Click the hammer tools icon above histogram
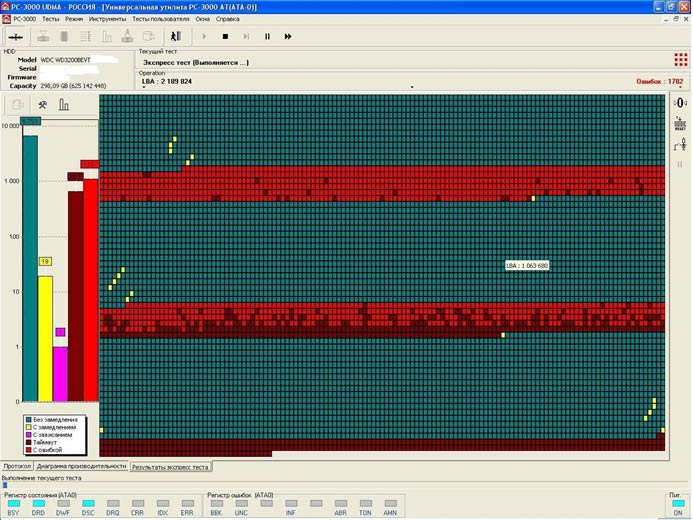693x520 pixels. tap(42, 105)
